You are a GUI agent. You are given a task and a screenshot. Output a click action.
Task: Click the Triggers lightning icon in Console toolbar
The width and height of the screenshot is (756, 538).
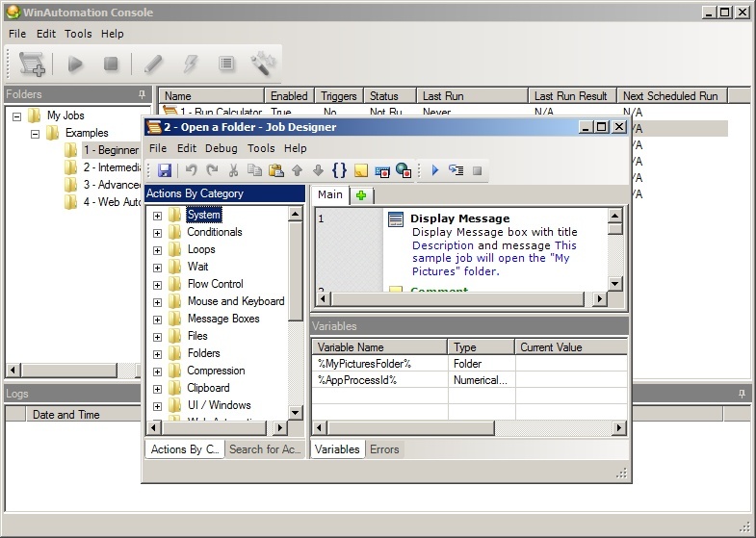[191, 64]
